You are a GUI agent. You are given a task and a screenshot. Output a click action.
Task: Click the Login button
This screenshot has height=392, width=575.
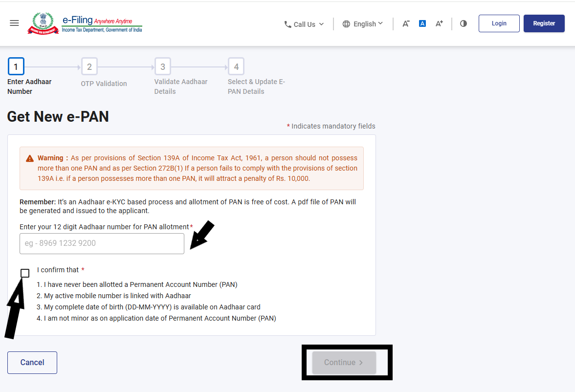click(x=499, y=23)
